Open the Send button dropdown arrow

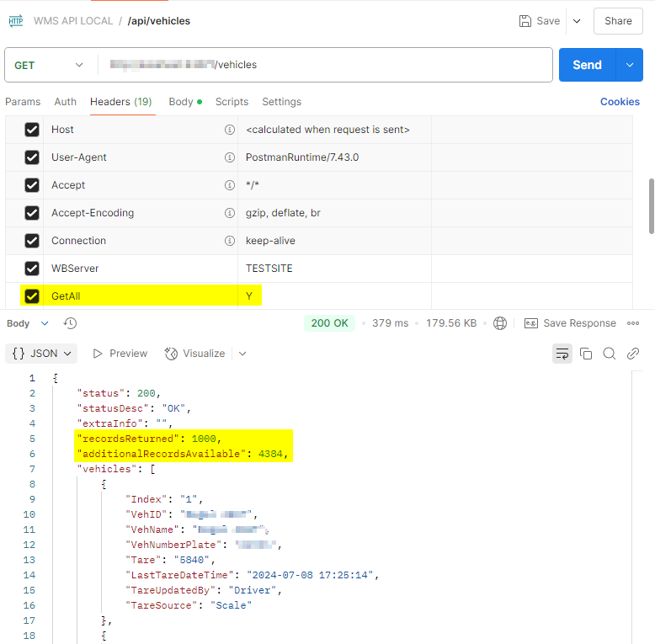pos(630,65)
